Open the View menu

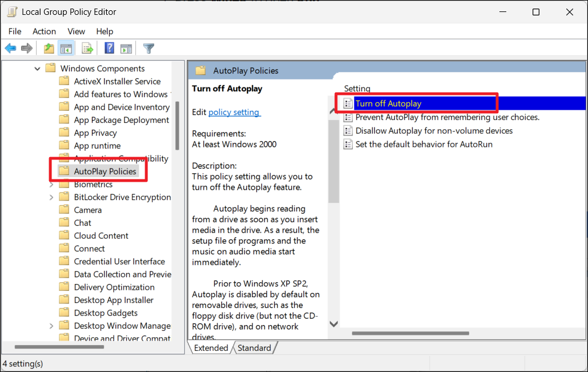[76, 31]
